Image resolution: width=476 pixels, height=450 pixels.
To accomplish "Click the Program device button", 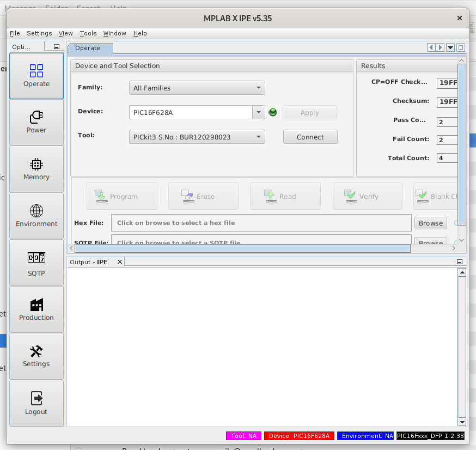I will pyautogui.click(x=122, y=196).
